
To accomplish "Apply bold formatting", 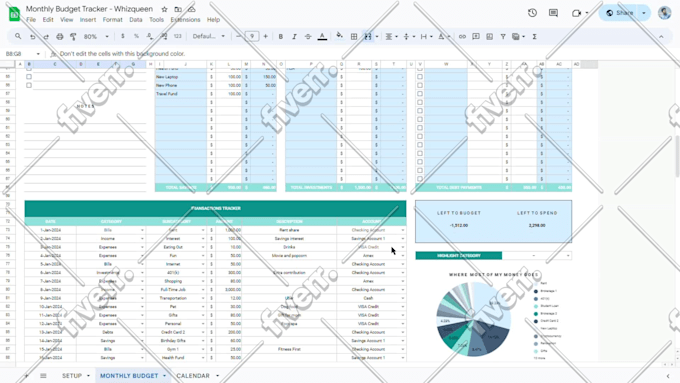I will 281,37.
